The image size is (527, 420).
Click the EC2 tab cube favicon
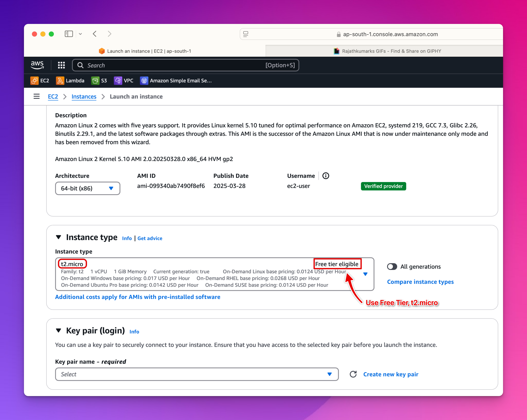click(102, 51)
